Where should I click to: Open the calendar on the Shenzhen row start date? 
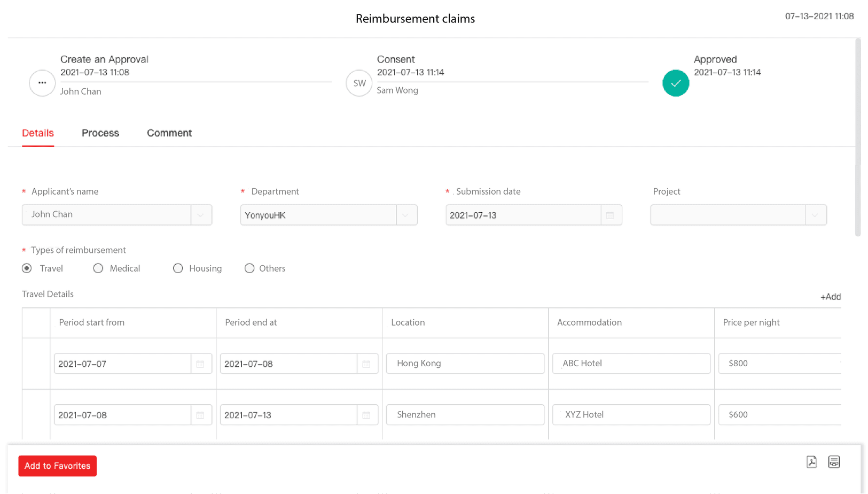coord(201,415)
